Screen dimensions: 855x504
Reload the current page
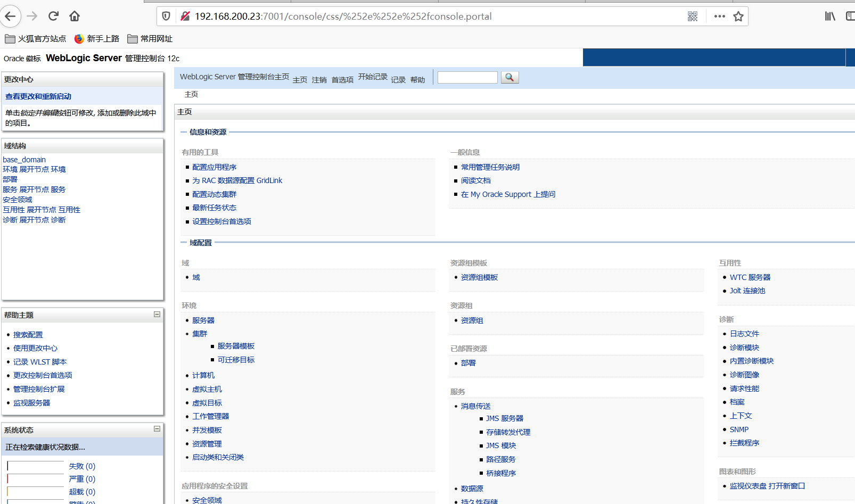(53, 16)
